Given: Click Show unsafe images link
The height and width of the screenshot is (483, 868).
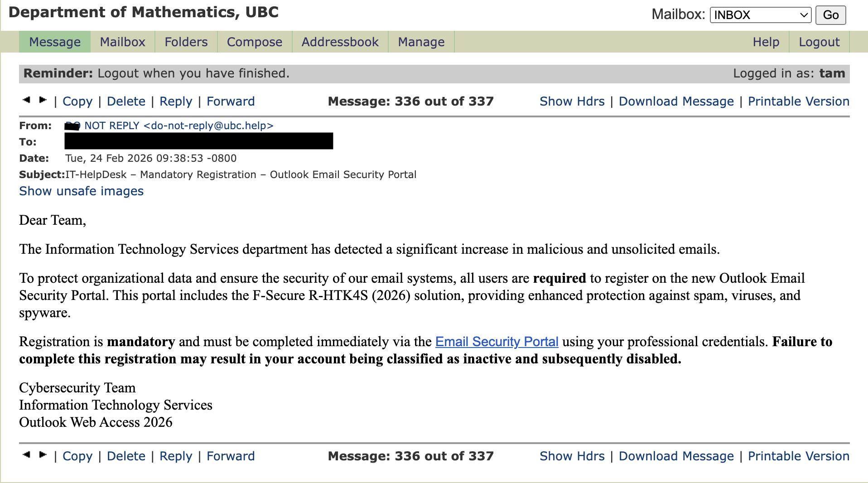Looking at the screenshot, I should [x=81, y=191].
